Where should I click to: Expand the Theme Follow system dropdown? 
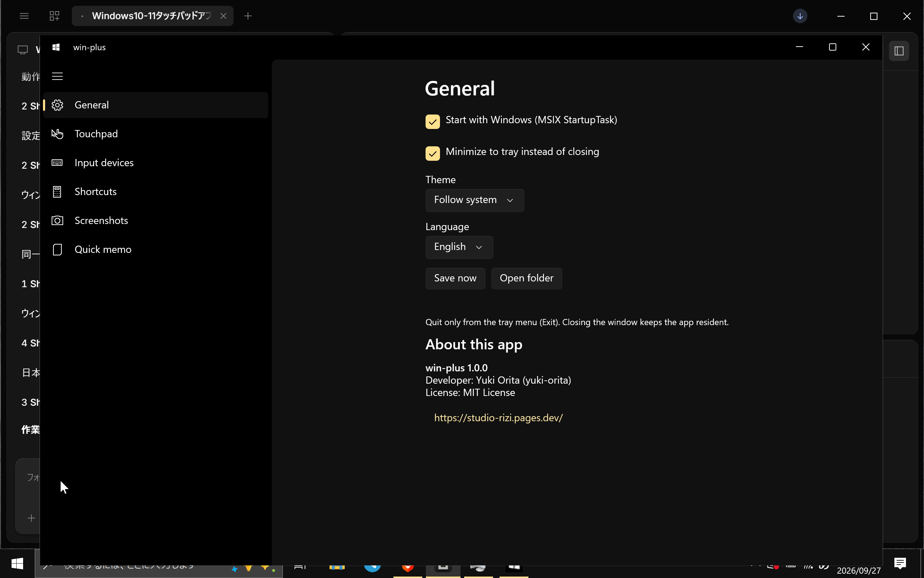click(475, 200)
